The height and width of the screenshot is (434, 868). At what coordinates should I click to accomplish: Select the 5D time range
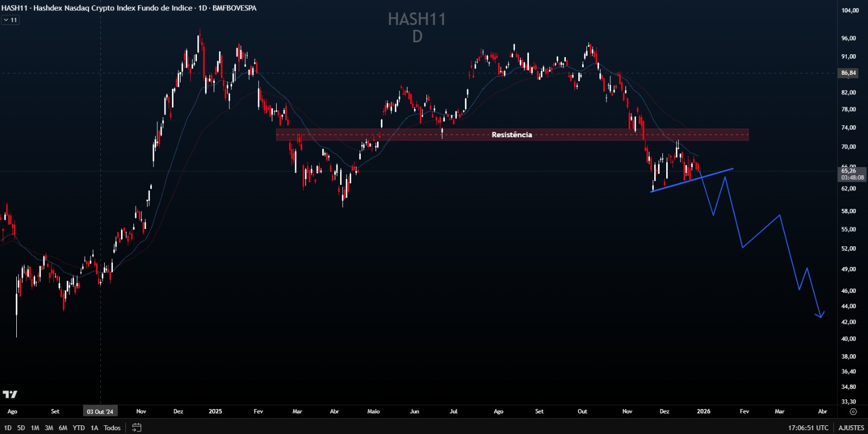[21, 428]
